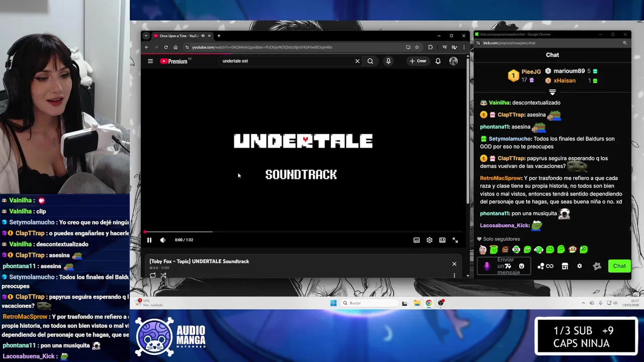Go to YouTube Premium home logo
644x362 pixels.
175,61
